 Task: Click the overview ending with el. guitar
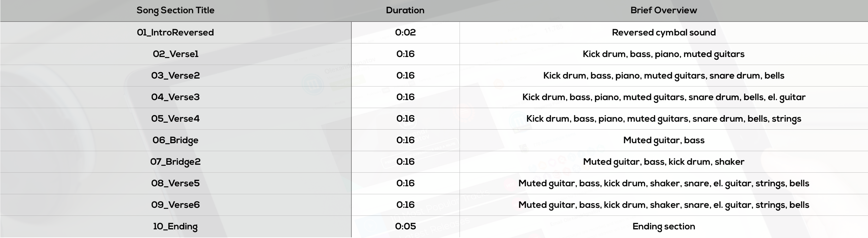[664, 97]
